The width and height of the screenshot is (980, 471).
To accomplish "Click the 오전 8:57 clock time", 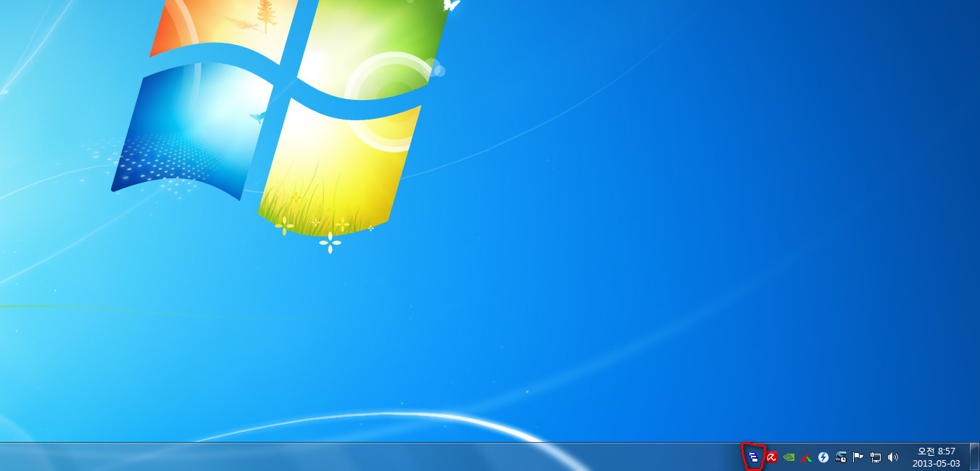I will point(936,451).
